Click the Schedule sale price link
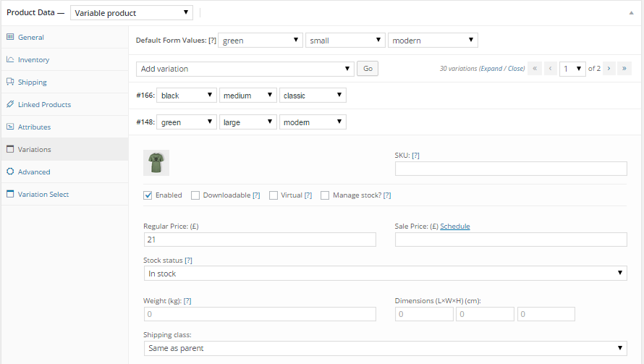This screenshot has width=644, height=364. [454, 226]
